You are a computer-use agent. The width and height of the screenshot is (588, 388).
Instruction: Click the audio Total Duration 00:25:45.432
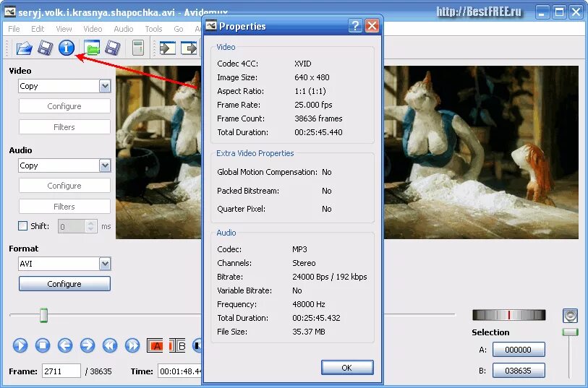click(x=317, y=318)
